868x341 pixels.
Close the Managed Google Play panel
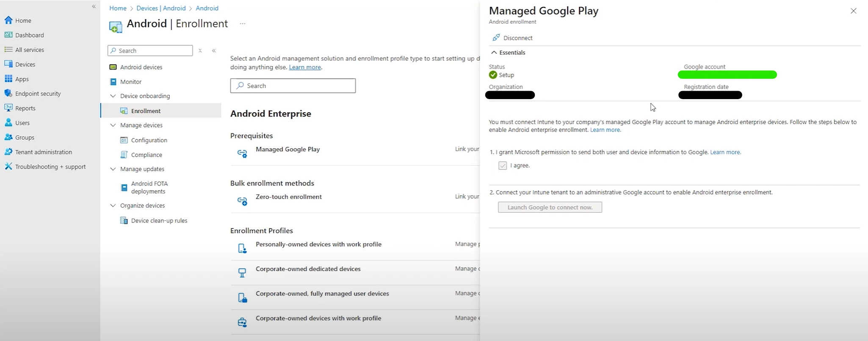853,11
